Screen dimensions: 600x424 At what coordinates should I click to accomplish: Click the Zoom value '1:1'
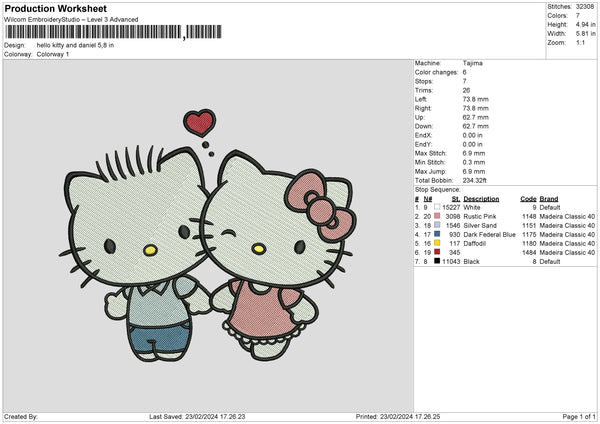point(580,42)
